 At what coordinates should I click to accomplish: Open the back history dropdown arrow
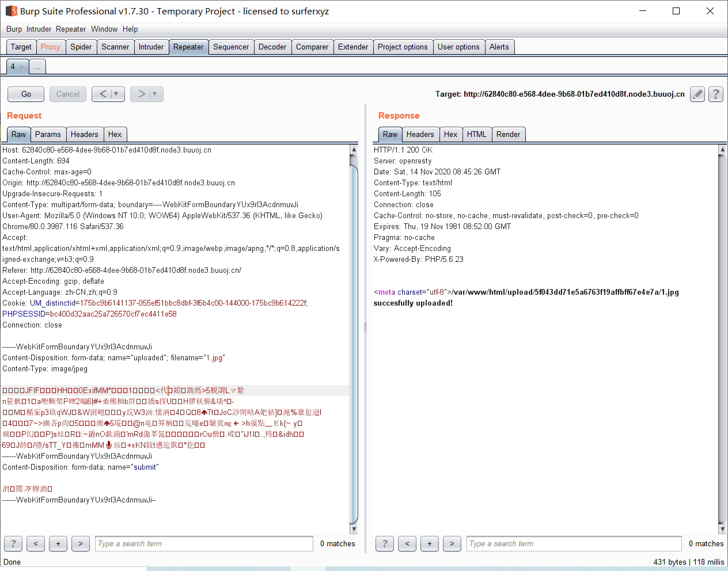(x=117, y=94)
